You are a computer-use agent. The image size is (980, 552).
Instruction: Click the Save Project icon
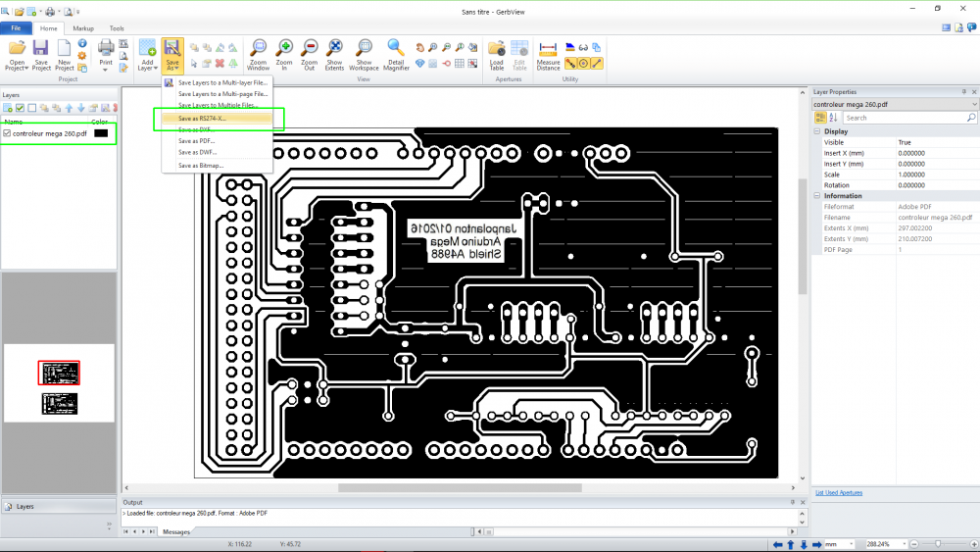click(41, 54)
